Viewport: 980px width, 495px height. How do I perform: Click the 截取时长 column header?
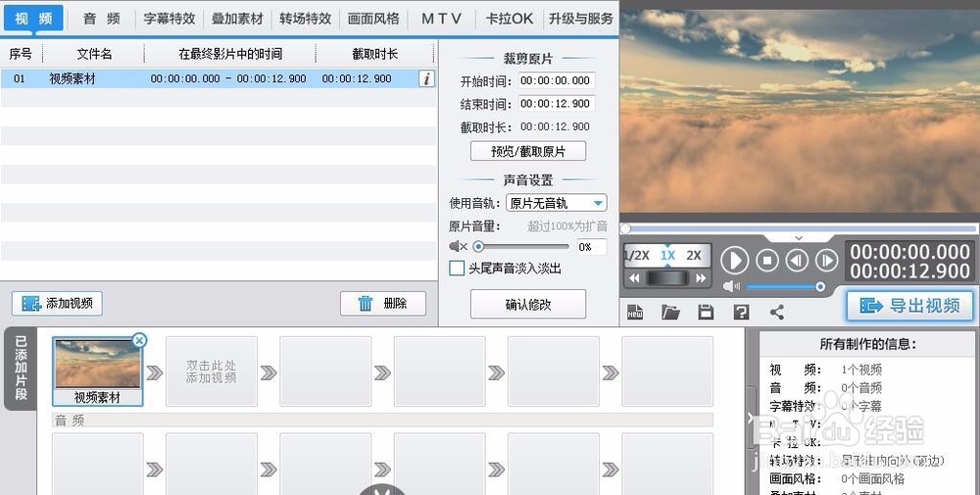(374, 54)
